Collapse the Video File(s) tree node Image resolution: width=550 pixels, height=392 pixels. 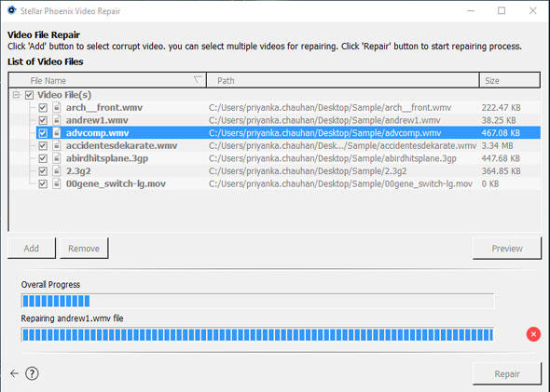pos(16,95)
